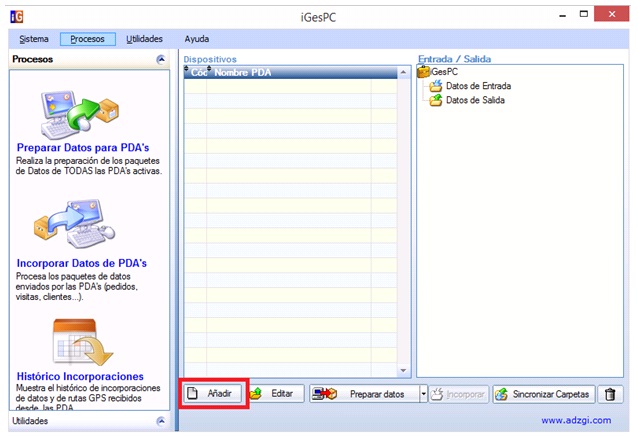Open the Preparar datos dropdown arrow
Image resolution: width=638 pixels, height=439 pixels.
423,394
